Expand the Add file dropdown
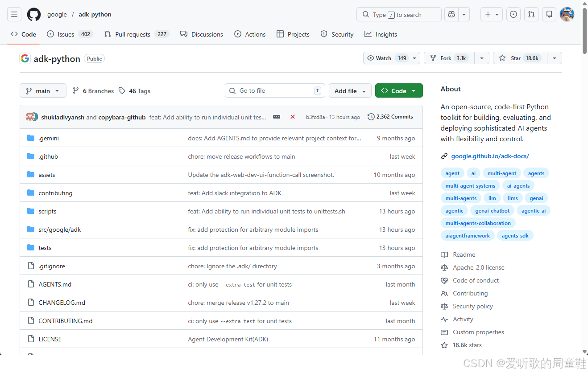This screenshot has height=373, width=588. 350,90
